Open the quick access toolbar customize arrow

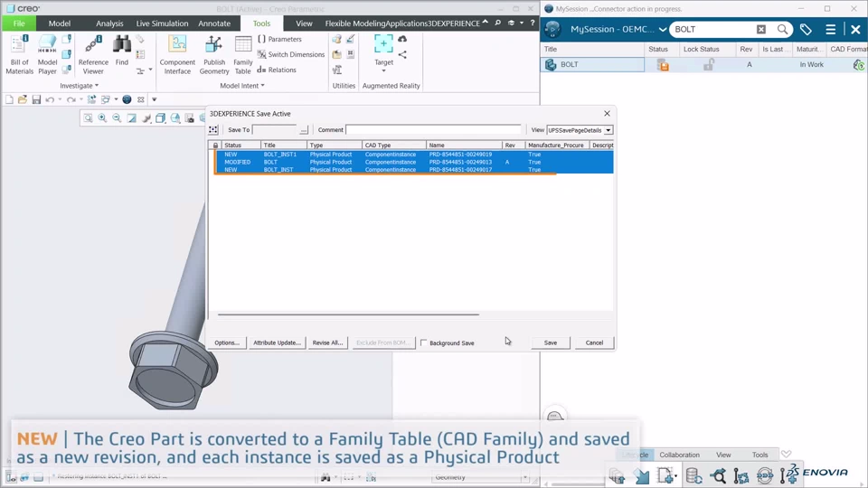[x=155, y=99]
